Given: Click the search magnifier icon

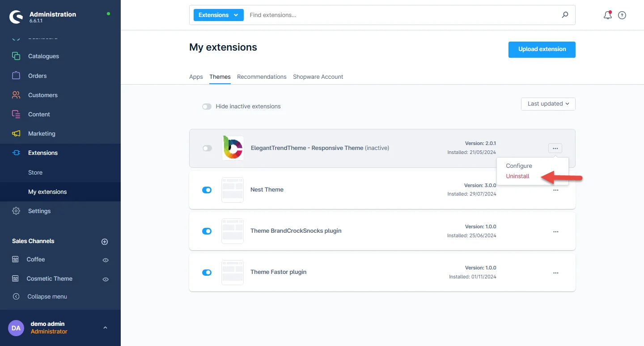Looking at the screenshot, I should (565, 15).
